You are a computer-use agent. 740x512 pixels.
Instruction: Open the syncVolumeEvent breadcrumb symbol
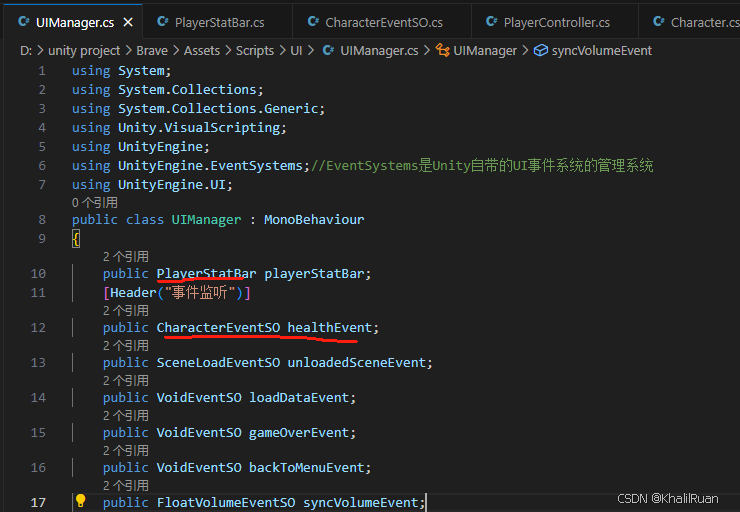(602, 50)
